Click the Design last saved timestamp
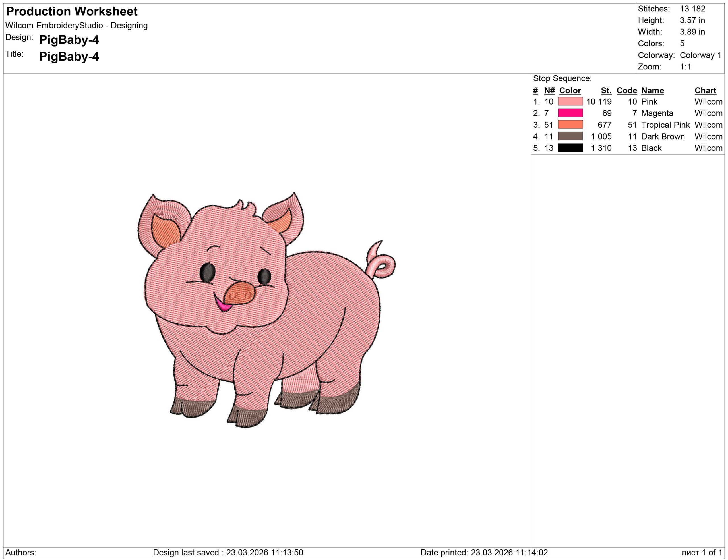This screenshot has height=560, width=728. point(228,552)
